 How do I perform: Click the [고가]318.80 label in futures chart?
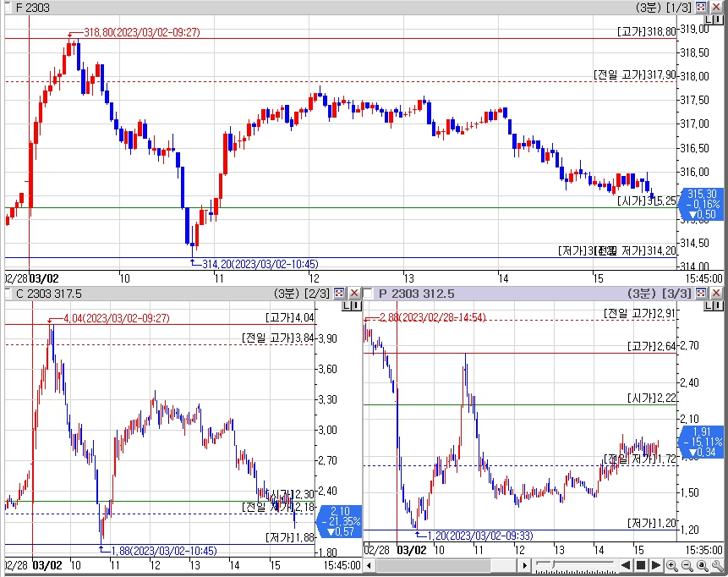tap(647, 31)
